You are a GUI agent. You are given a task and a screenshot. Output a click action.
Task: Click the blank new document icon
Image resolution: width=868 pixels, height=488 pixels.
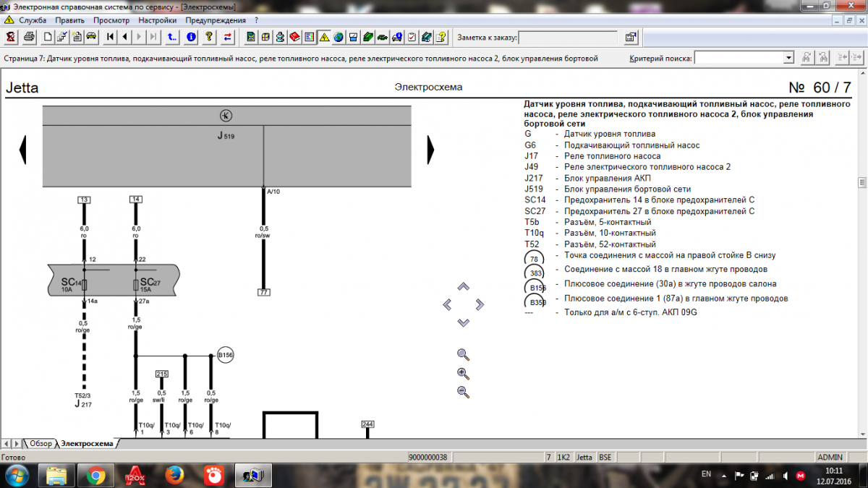click(48, 36)
